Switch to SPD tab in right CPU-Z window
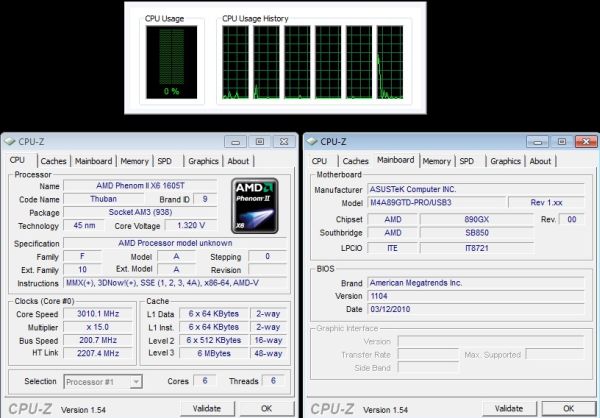 466,161
